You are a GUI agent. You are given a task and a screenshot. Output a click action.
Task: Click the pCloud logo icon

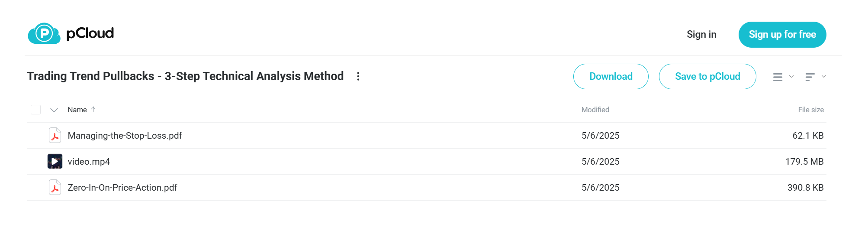[x=44, y=33]
